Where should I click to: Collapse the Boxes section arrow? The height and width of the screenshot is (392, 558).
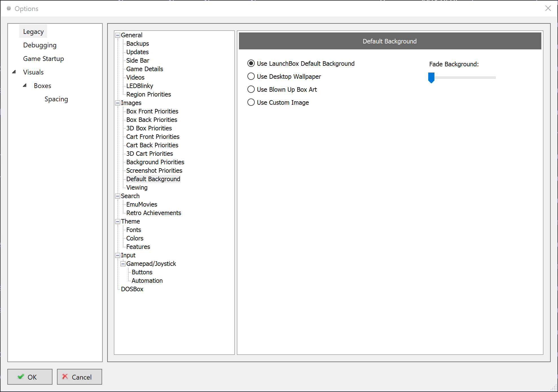pos(25,85)
